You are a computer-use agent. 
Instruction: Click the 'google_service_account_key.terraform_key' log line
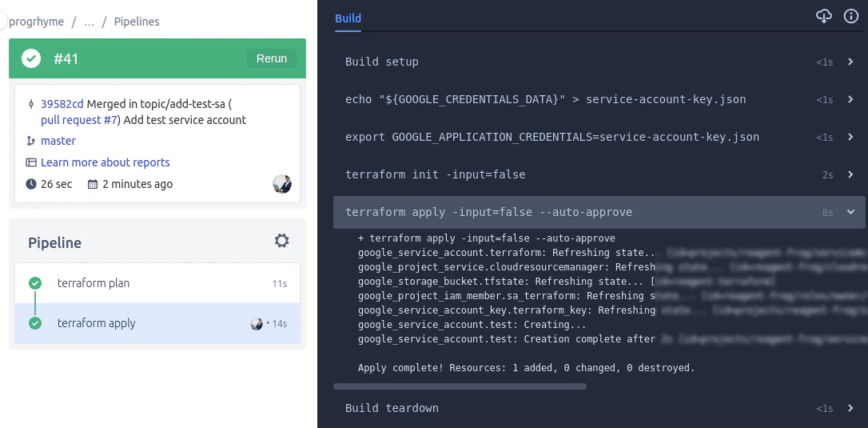[x=611, y=310]
